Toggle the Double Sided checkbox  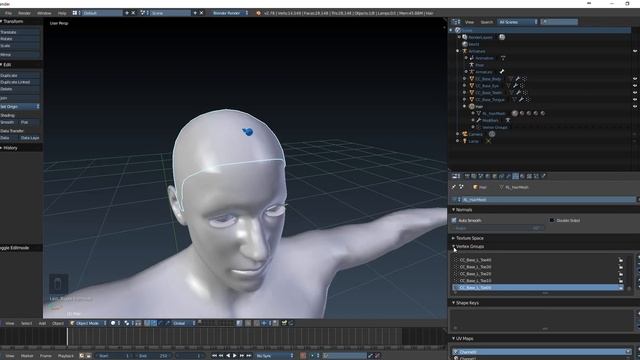552,220
